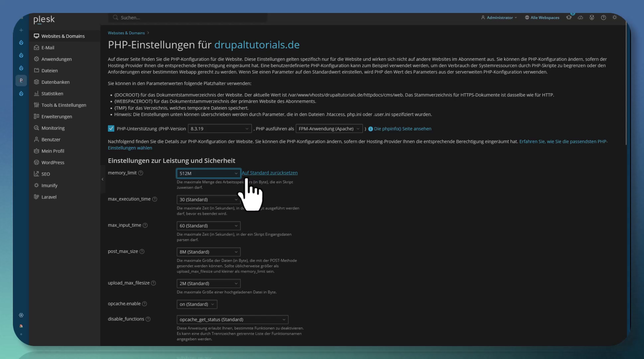The width and height of the screenshot is (644, 359).
Task: Open opcache.enable on (Standard) dropdown
Action: (x=197, y=304)
